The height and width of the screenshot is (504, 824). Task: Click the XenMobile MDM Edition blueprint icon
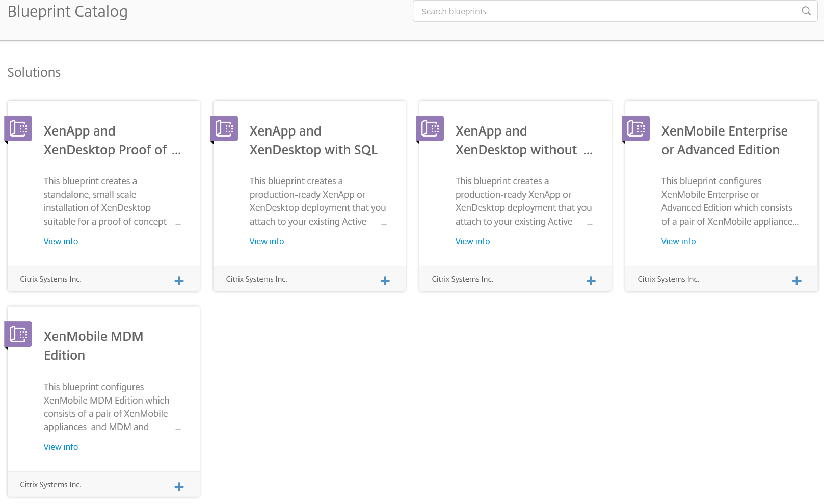[18, 334]
